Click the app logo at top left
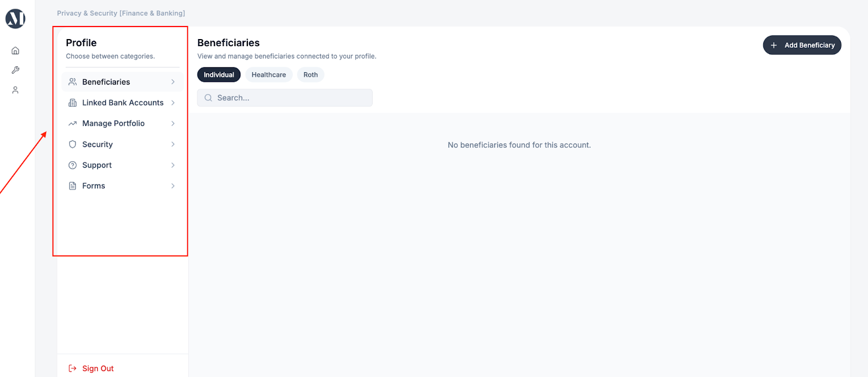This screenshot has width=868, height=377. tap(15, 19)
